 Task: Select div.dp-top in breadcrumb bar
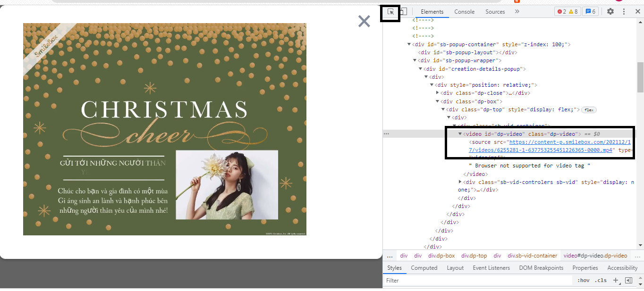474,256
